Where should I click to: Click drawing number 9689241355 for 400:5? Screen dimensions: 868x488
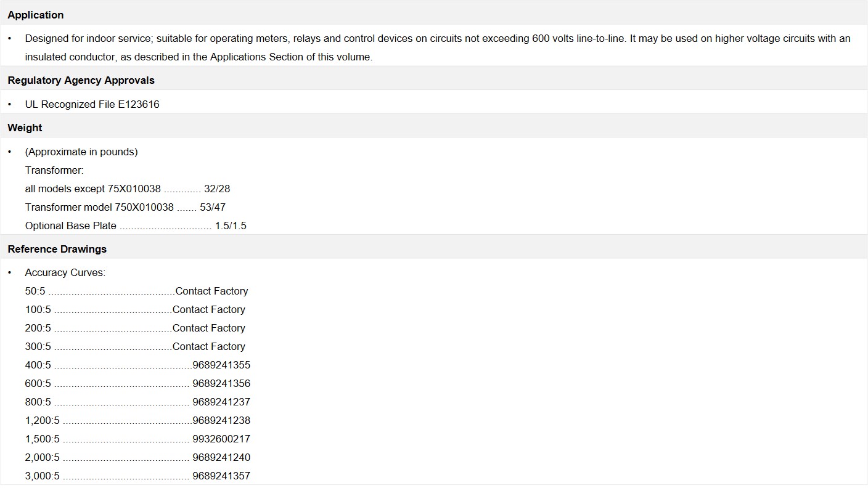point(221,365)
